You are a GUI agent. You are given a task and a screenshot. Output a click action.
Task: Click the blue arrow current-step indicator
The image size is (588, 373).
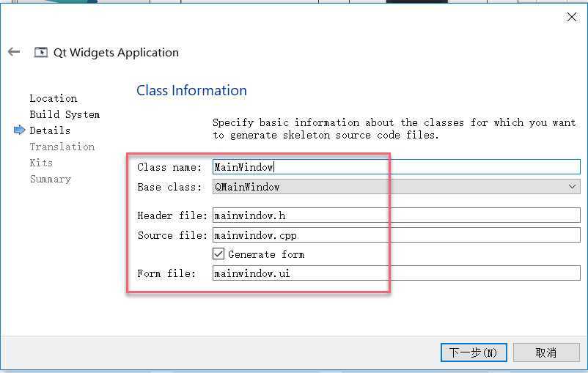[x=19, y=130]
